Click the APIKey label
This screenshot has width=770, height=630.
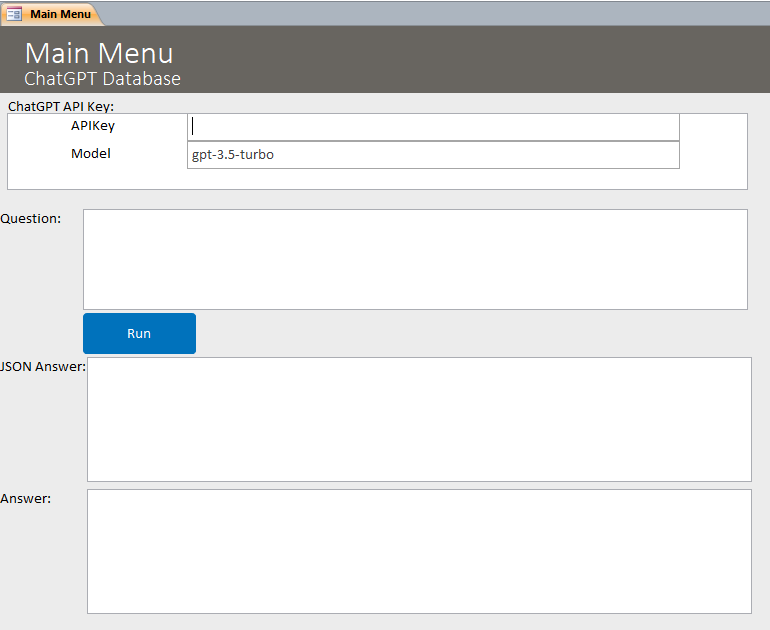pyautogui.click(x=93, y=126)
